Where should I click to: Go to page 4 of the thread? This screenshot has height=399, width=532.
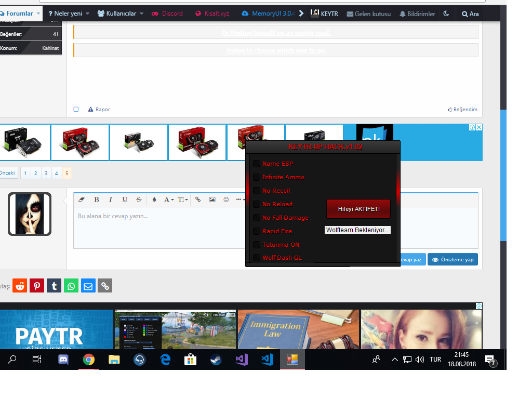[x=56, y=173]
